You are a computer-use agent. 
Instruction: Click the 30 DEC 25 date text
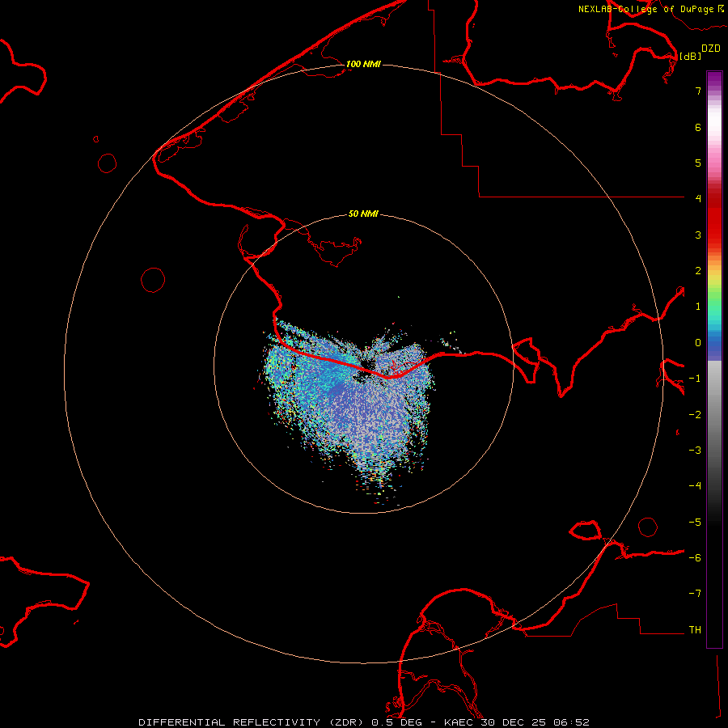pyautogui.click(x=514, y=722)
